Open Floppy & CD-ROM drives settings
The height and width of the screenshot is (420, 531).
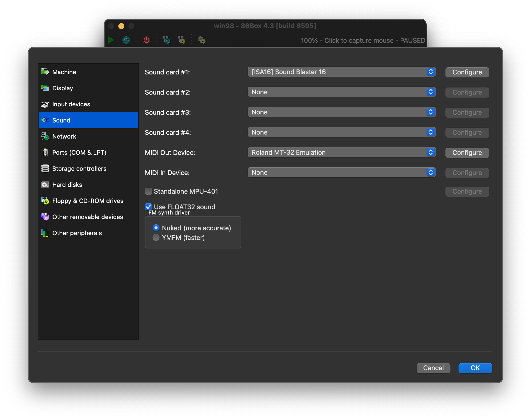pos(88,201)
